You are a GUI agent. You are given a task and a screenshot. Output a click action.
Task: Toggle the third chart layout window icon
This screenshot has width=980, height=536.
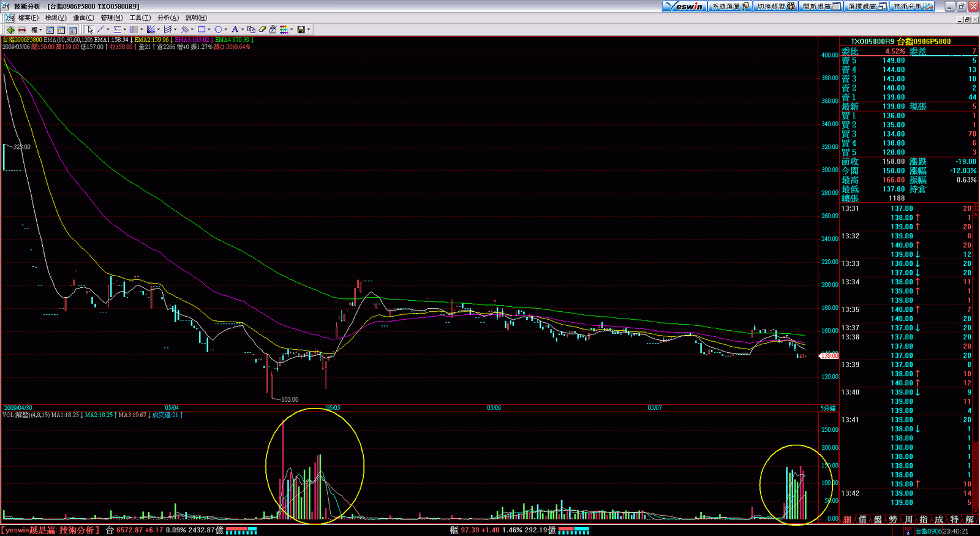[73, 29]
